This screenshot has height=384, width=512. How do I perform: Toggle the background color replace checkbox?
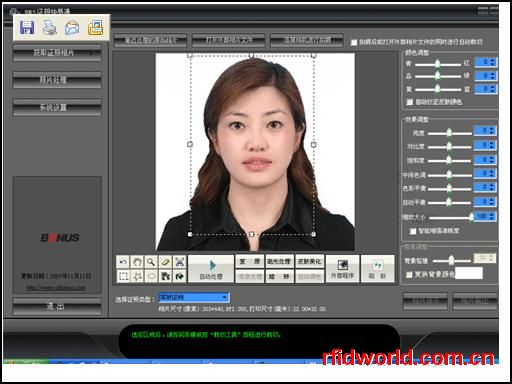pos(409,275)
